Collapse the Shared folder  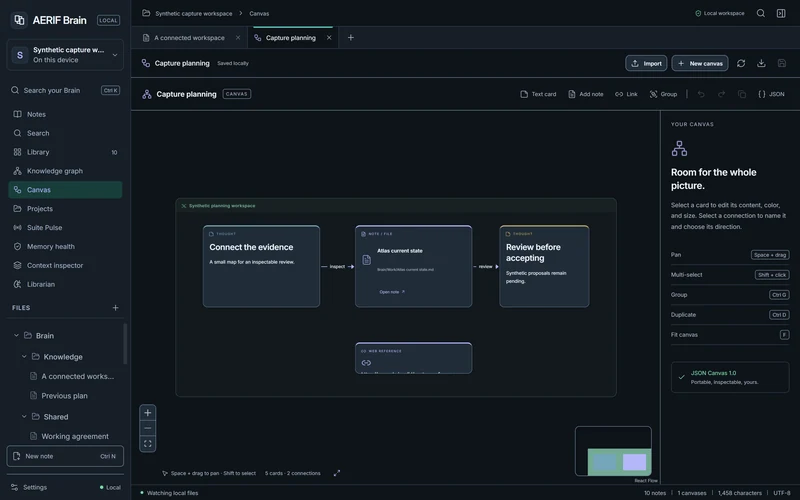[24, 416]
